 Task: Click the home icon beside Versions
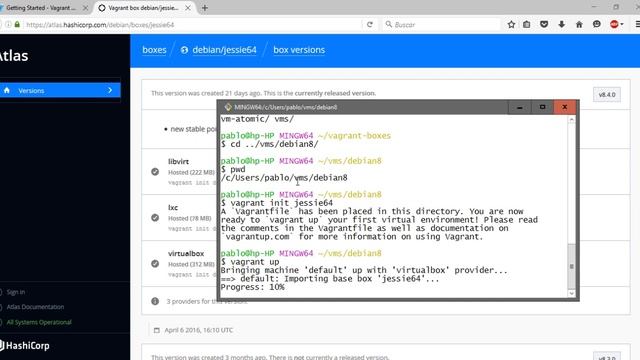tap(7, 90)
